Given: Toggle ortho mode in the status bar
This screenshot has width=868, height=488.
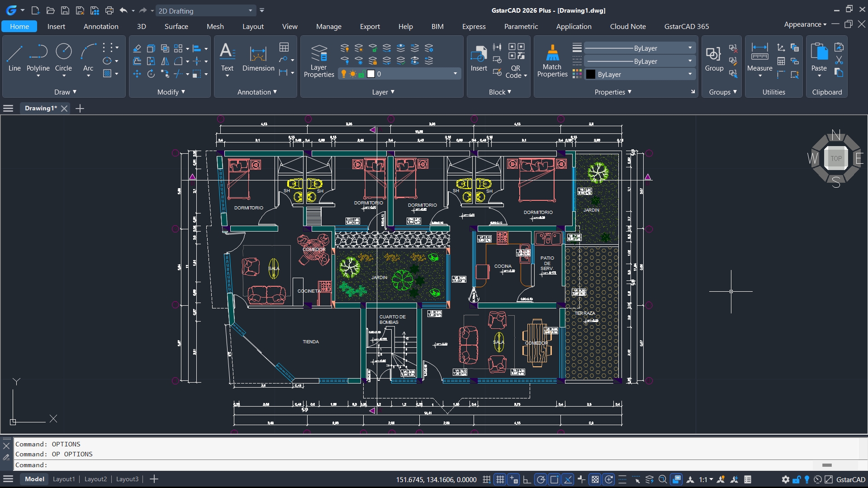Looking at the screenshot, I should point(527,479).
